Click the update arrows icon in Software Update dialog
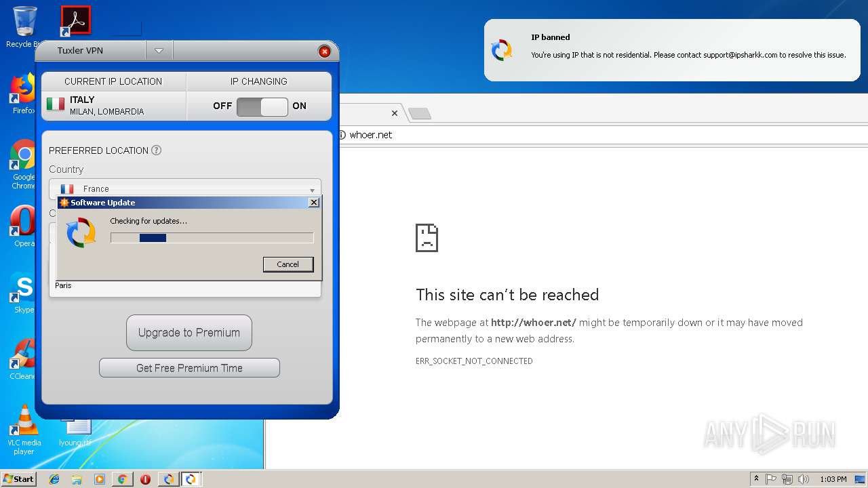Screen dimensions: 868x488 81,233
